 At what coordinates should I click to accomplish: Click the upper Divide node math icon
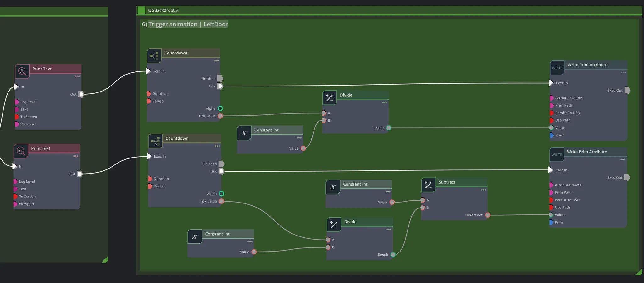coord(330,98)
